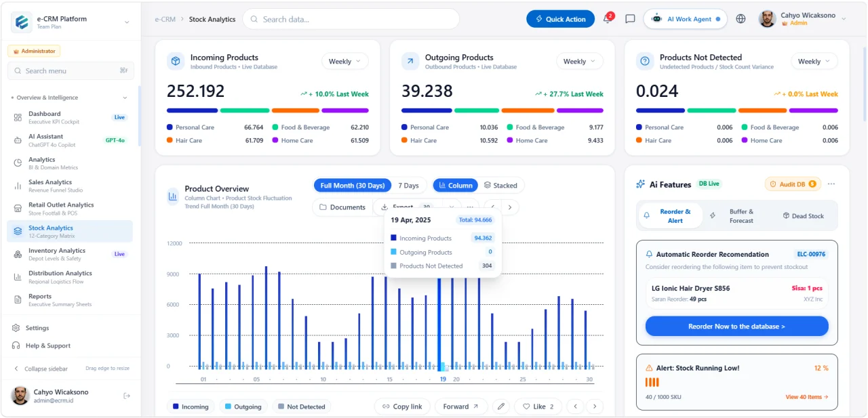Click the Help & Support headset icon

(x=17, y=346)
